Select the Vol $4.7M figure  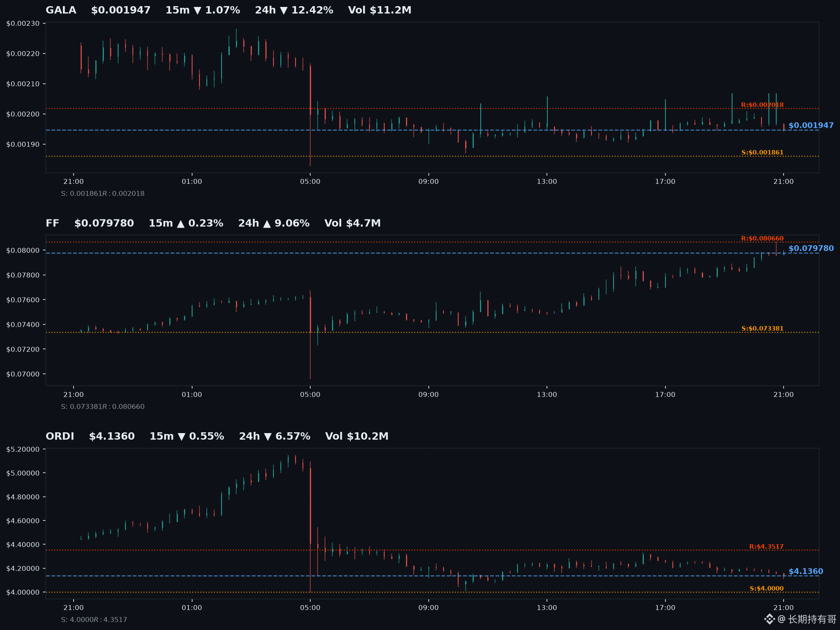click(x=352, y=223)
